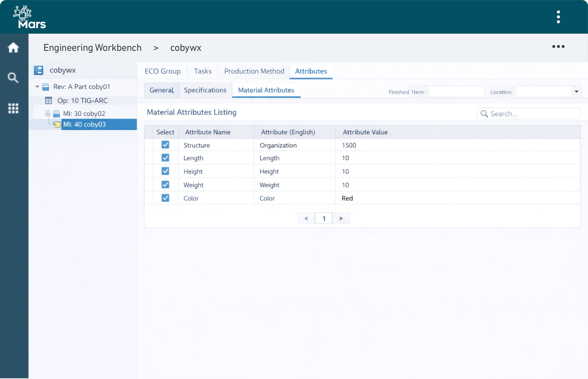Open the Location dropdown

[x=577, y=91]
